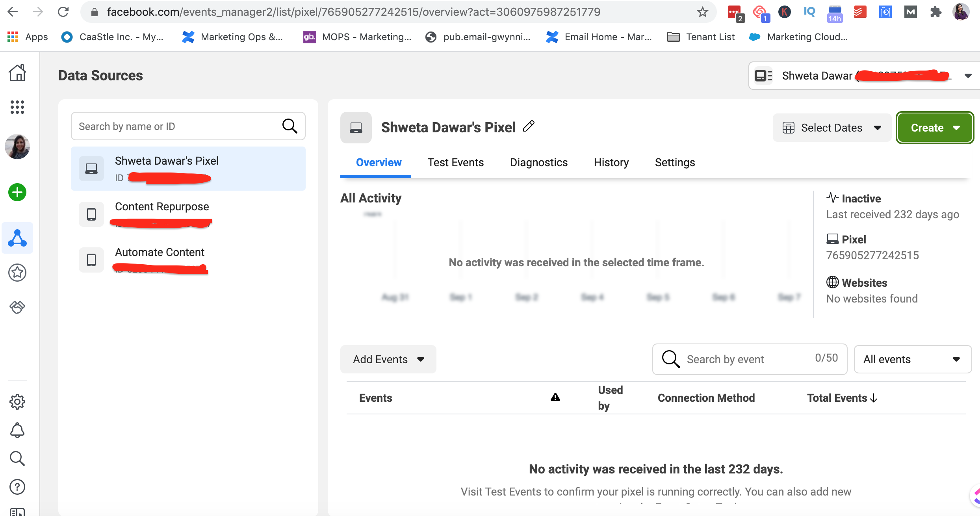The width and height of the screenshot is (980, 516).
Task: Open the custom conversions star icon
Action: [x=17, y=273]
